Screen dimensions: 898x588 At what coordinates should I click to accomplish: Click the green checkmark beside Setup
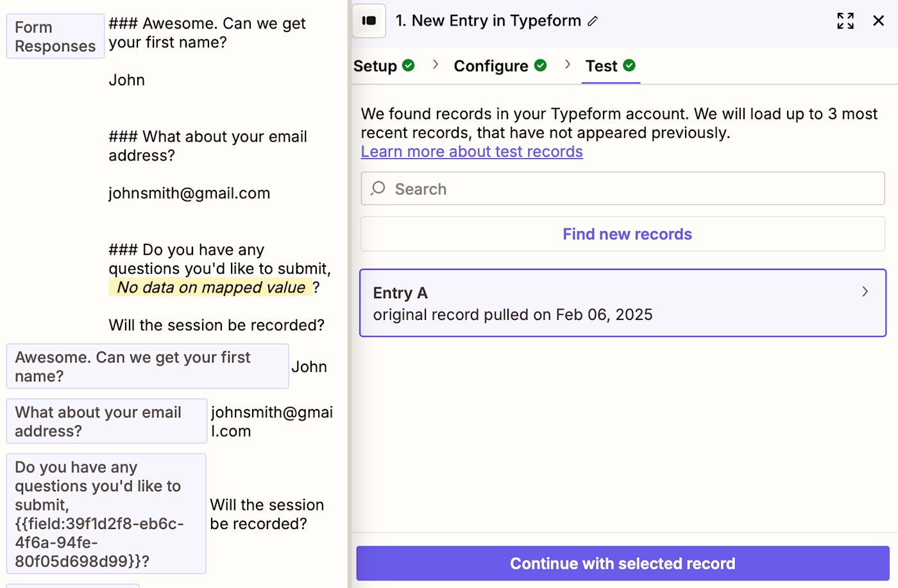click(409, 65)
